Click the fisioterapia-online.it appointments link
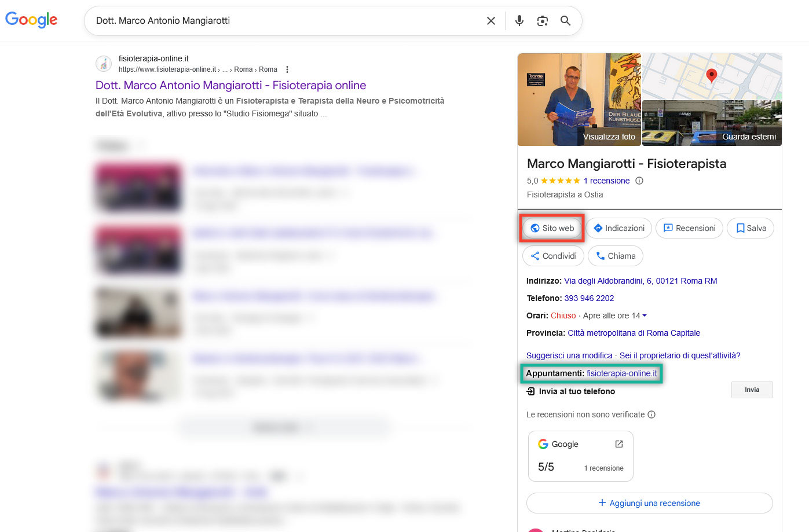This screenshot has height=532, width=809. pyautogui.click(x=621, y=373)
